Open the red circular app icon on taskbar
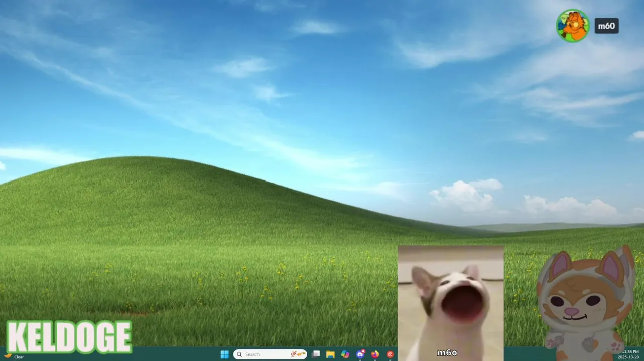Screen dimensions: 644x361 pos(390,354)
